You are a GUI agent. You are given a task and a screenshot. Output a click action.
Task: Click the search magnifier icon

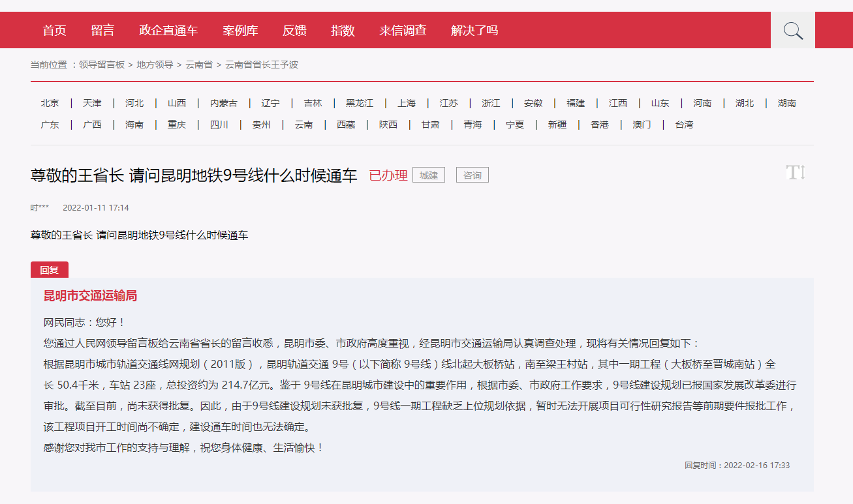[793, 31]
